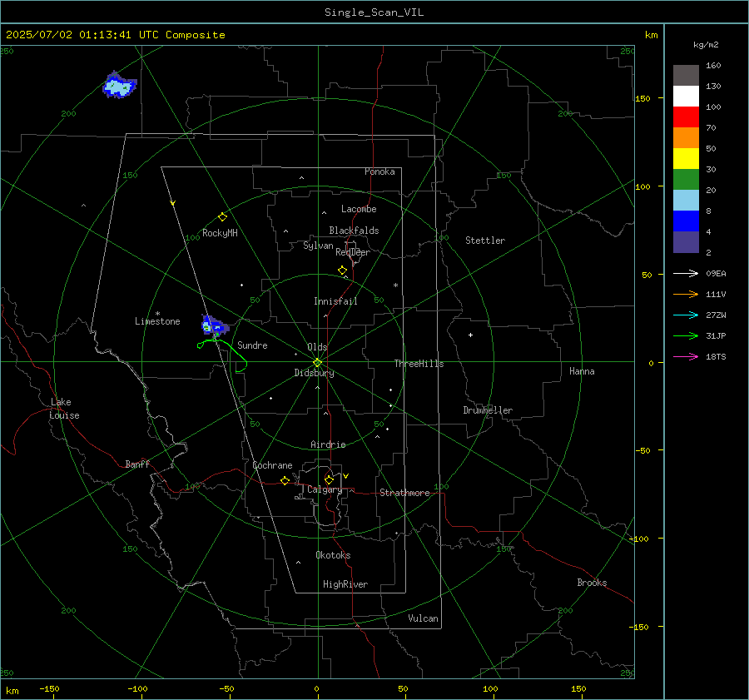The width and height of the screenshot is (749, 700).
Task: Click the Banff city label
Action: [137, 464]
